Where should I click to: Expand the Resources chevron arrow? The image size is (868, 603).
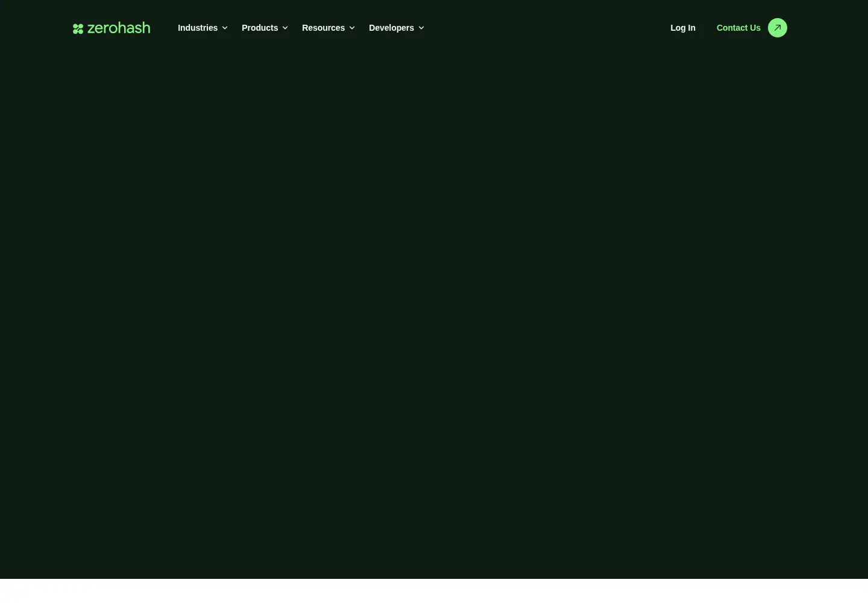tap(352, 28)
